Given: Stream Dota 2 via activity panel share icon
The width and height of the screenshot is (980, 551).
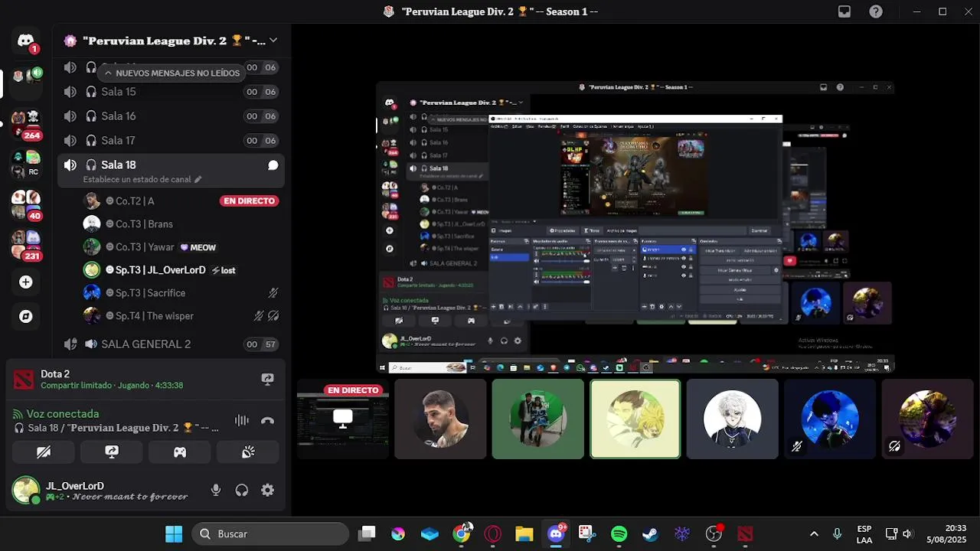Looking at the screenshot, I should click(x=267, y=379).
